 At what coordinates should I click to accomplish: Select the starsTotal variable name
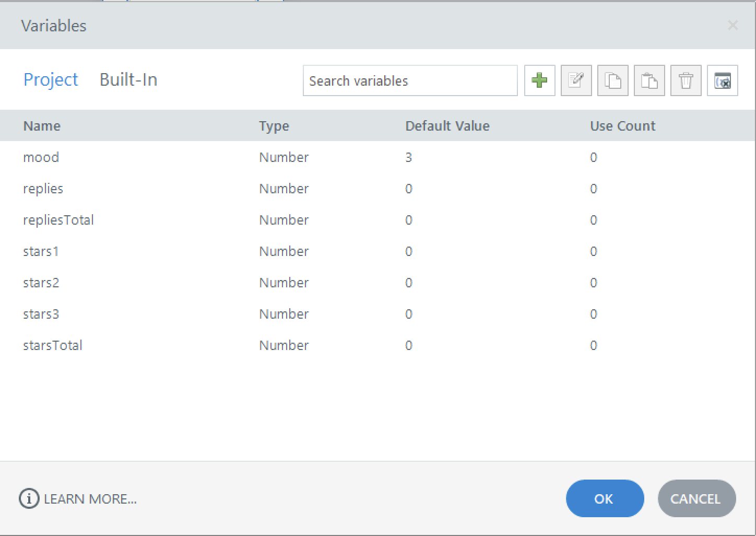[x=53, y=345]
